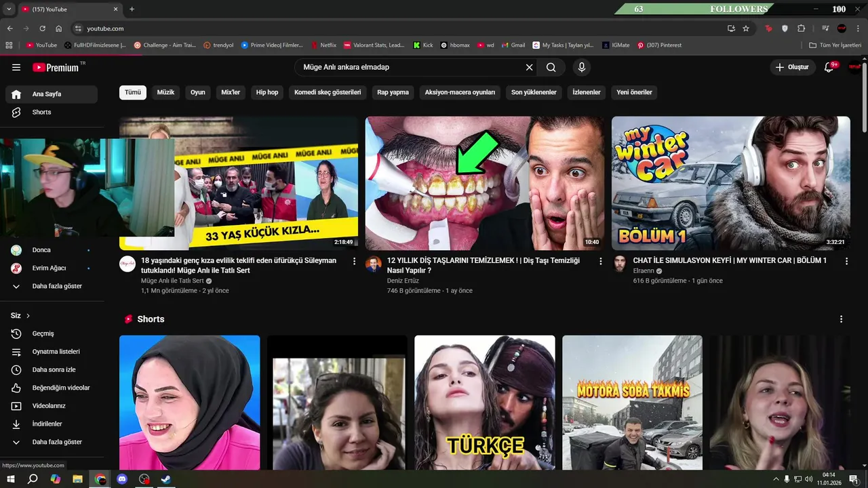The height and width of the screenshot is (488, 868).
Task: Select the Komedi skeç gösterileri chip
Action: tap(328, 92)
